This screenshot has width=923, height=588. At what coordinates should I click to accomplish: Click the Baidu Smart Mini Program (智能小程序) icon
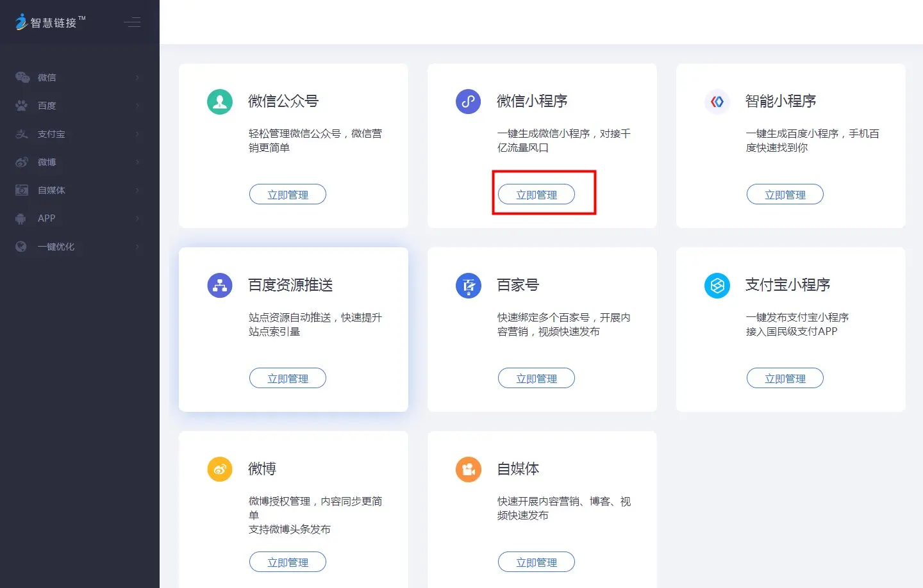click(717, 102)
